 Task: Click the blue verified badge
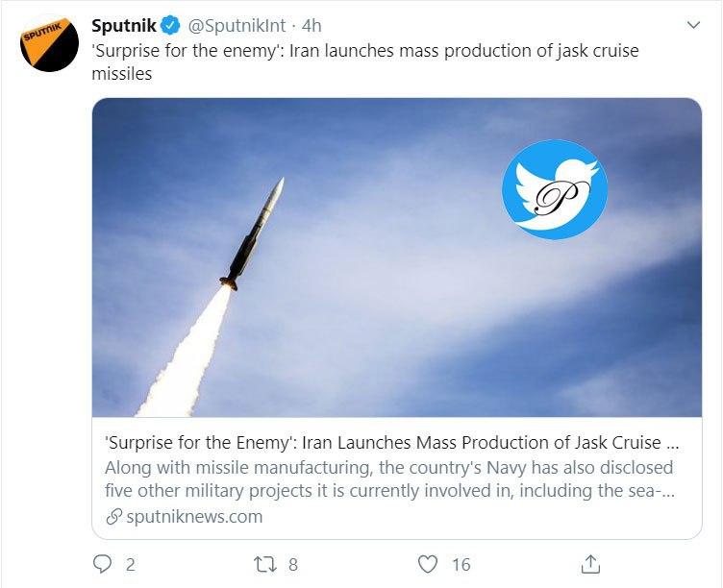coord(168,25)
